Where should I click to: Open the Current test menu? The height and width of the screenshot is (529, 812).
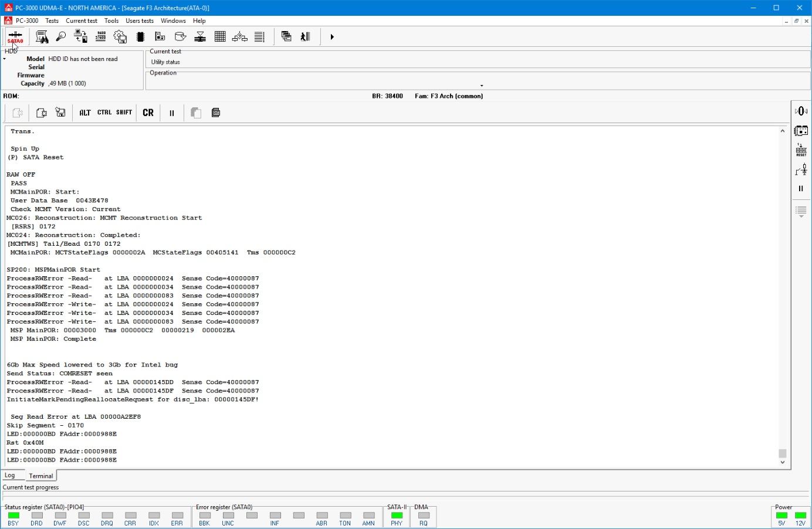point(82,21)
